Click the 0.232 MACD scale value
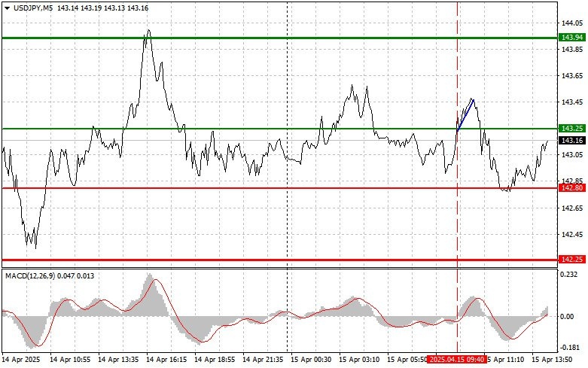The width and height of the screenshot is (588, 368). (568, 275)
